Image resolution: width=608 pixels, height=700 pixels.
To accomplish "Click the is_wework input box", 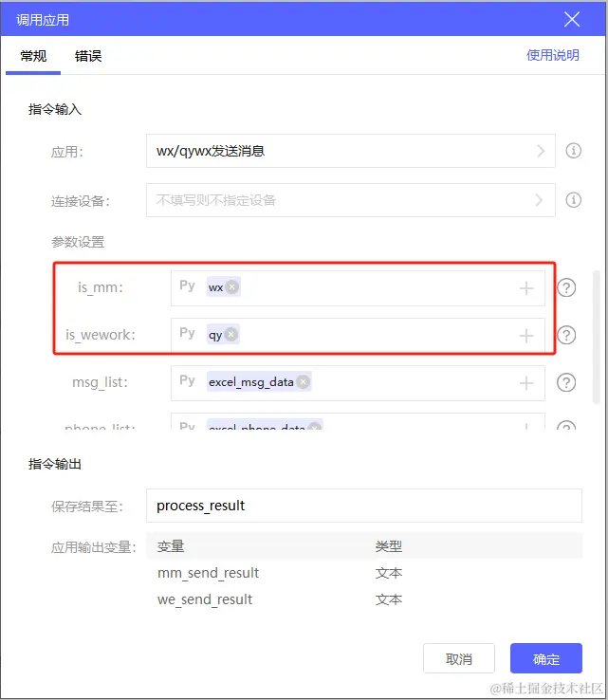I will 358,335.
